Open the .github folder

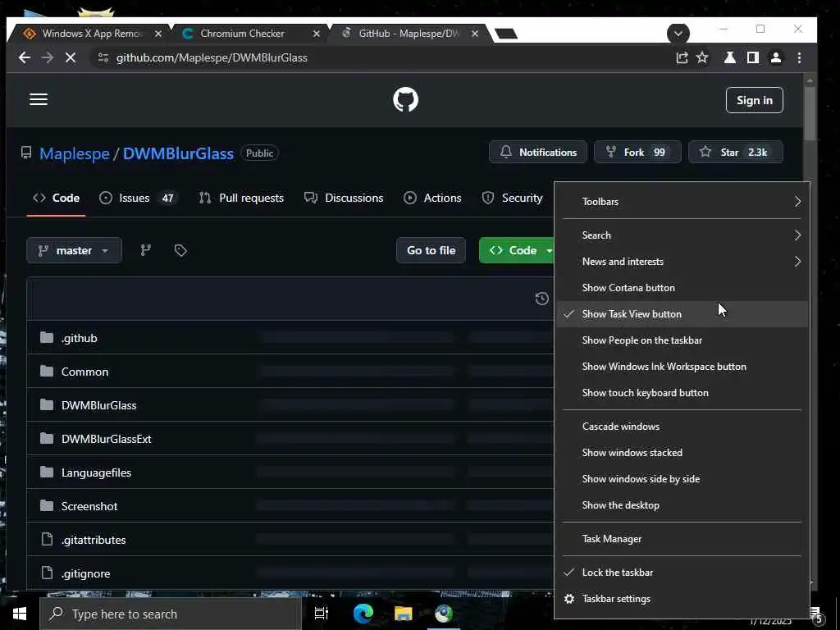[x=80, y=338]
